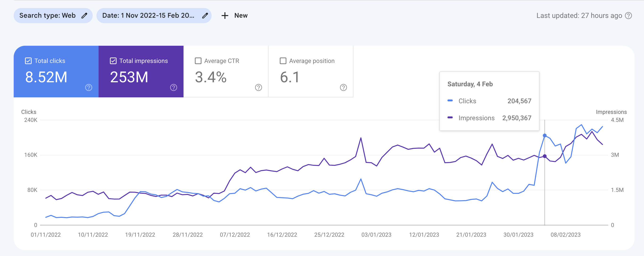The width and height of the screenshot is (644, 256).
Task: Click pencil icon on Date filter
Action: tap(205, 16)
